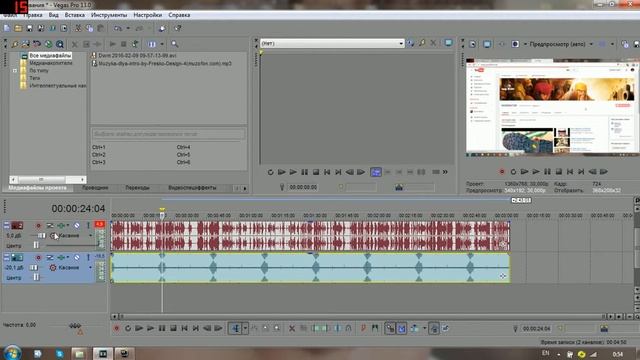This screenshot has width=640, height=360.
Task: Click the Stop preview icon in Project Media
Action: pyautogui.click(x=124, y=44)
